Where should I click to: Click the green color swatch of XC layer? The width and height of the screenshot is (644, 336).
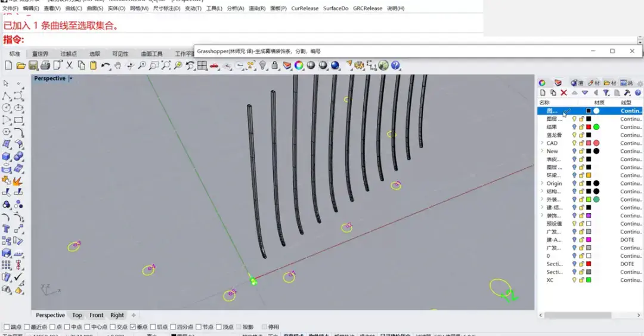click(589, 280)
